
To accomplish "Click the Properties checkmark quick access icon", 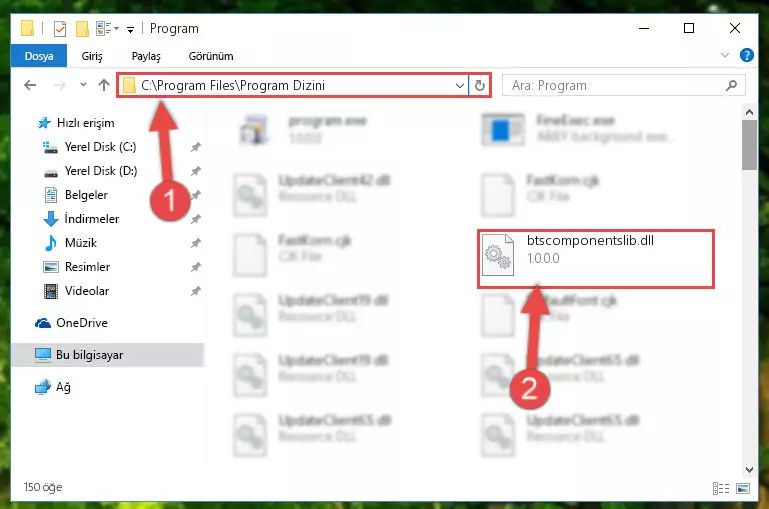I will click(x=60, y=29).
